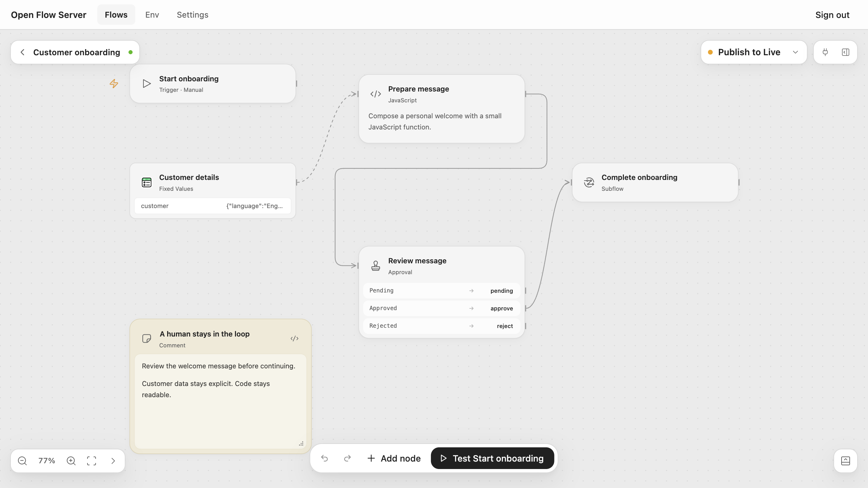Open the Flows tab
The height and width of the screenshot is (488, 868).
[116, 15]
